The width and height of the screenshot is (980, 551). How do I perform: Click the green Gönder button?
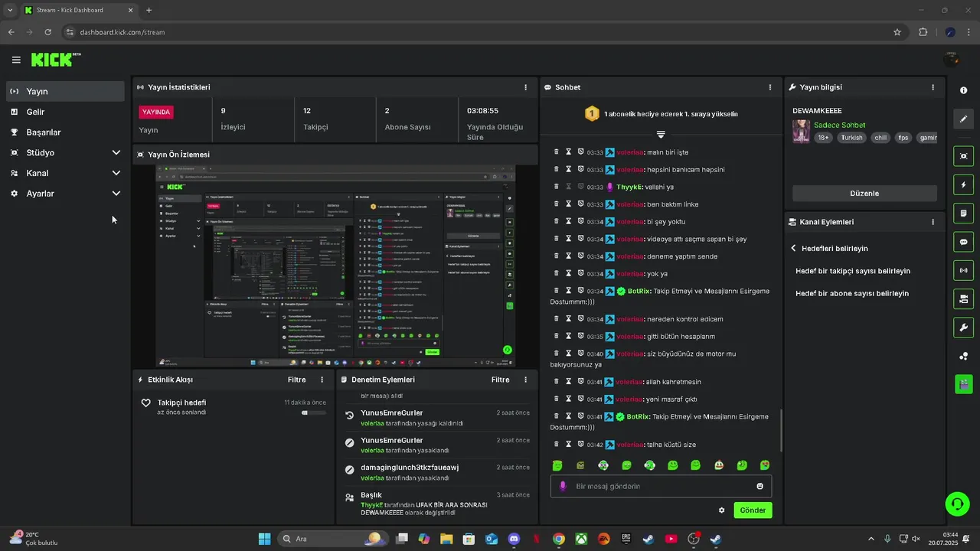[x=753, y=510]
